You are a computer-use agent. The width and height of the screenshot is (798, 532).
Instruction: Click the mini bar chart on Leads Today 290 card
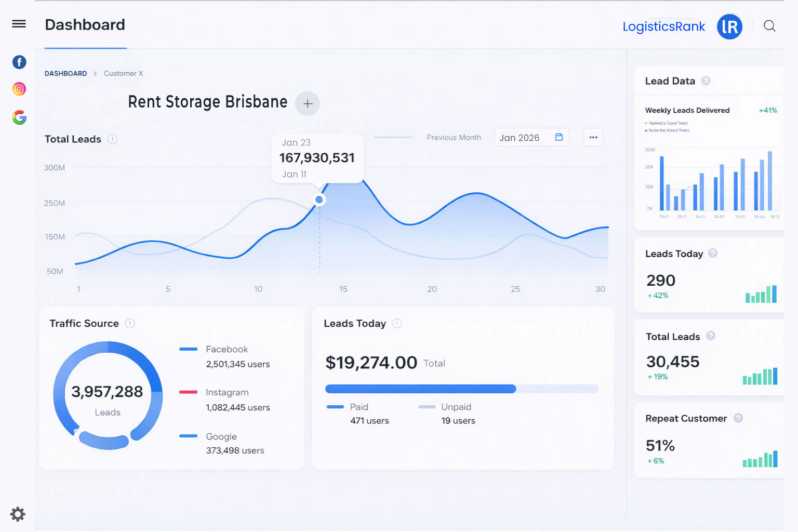(x=761, y=294)
